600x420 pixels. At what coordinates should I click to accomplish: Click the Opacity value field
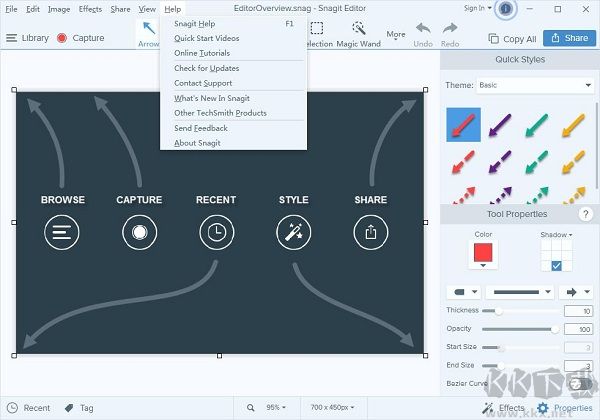pyautogui.click(x=578, y=329)
